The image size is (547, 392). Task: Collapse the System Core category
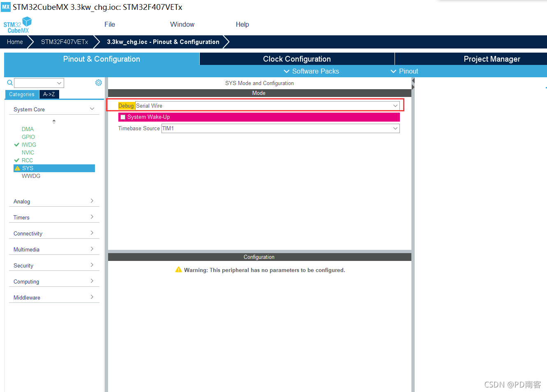click(x=54, y=109)
